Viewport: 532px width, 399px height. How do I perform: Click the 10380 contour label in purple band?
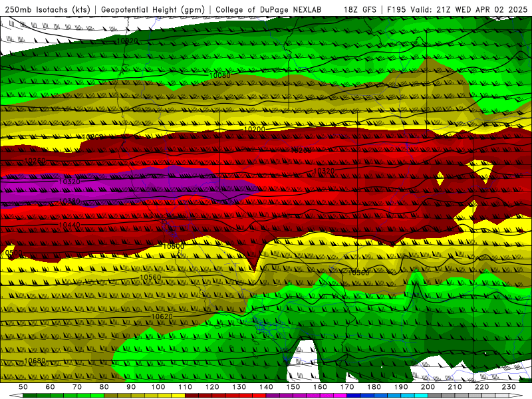click(70, 201)
